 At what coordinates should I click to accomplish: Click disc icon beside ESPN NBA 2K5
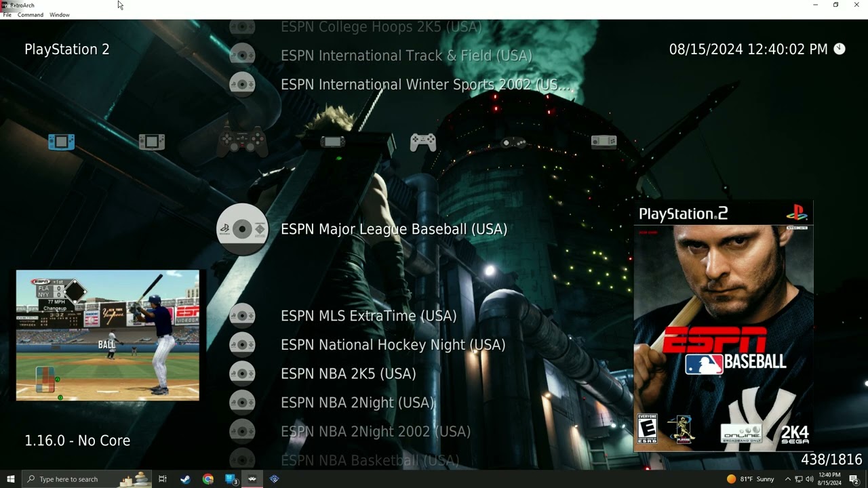(242, 373)
